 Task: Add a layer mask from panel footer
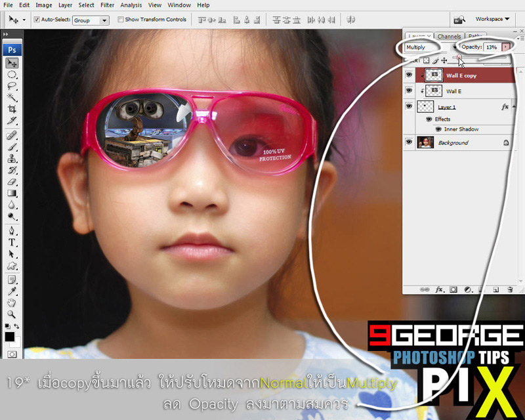pyautogui.click(x=453, y=289)
